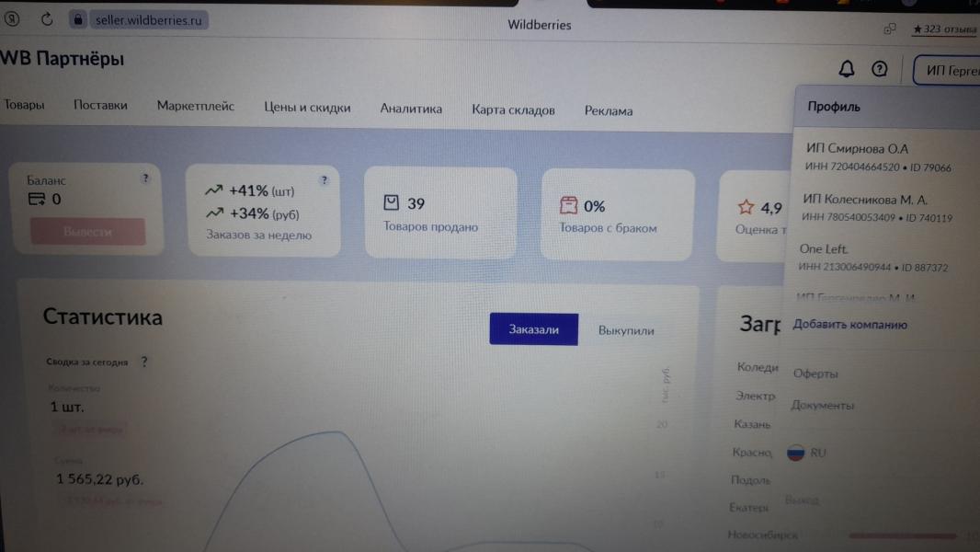Open the Реклама menu
980x552 pixels.
[609, 110]
